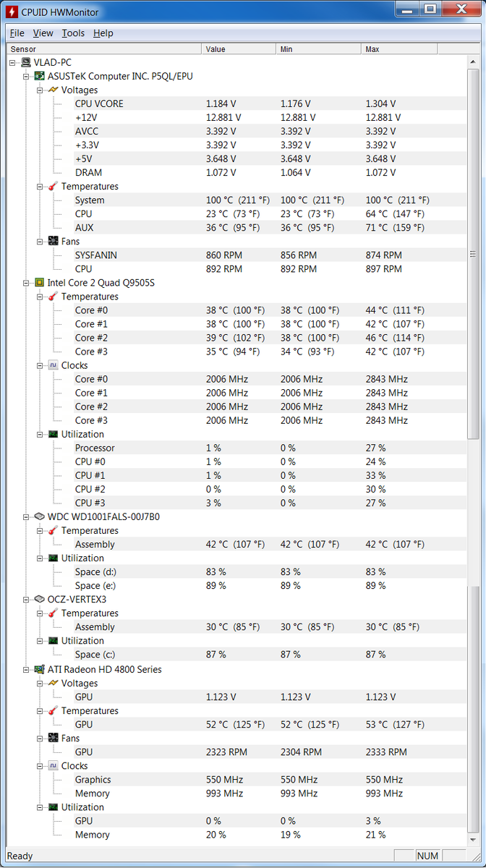Collapse the Intel Core 2 Quad Q9505S node
This screenshot has width=486, height=868.
tap(27, 283)
